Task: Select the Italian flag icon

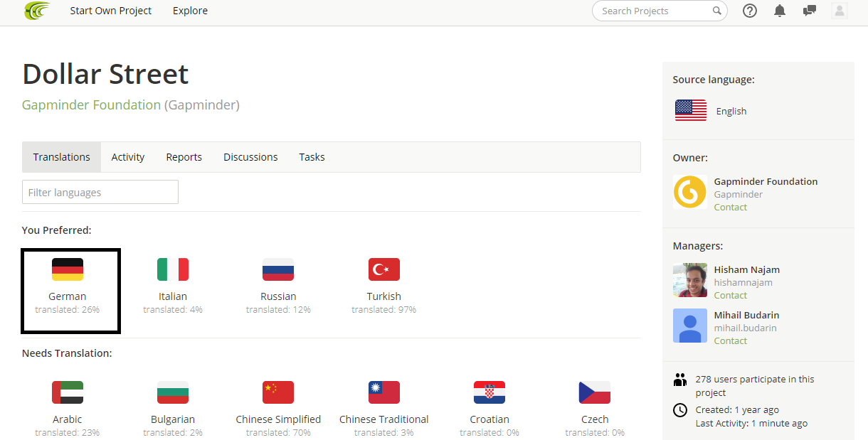Action: [x=173, y=269]
